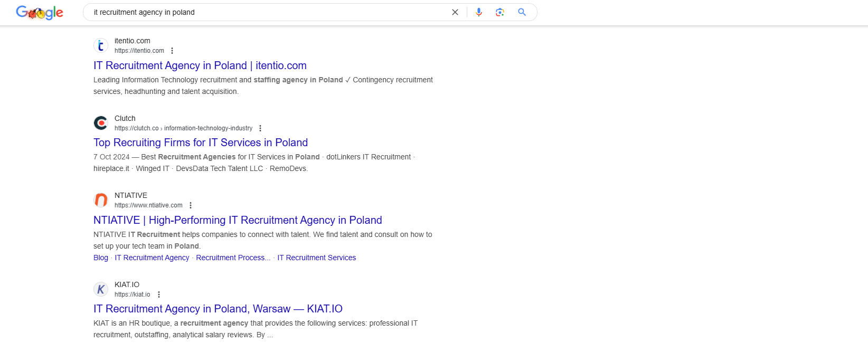Open more options for KIAT.IO result
The image size is (868, 361).
tap(159, 294)
